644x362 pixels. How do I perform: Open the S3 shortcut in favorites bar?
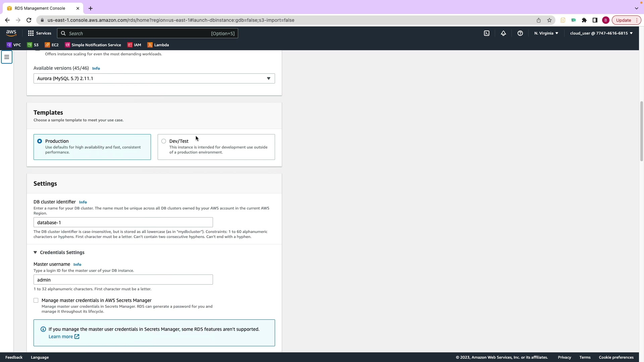point(33,45)
